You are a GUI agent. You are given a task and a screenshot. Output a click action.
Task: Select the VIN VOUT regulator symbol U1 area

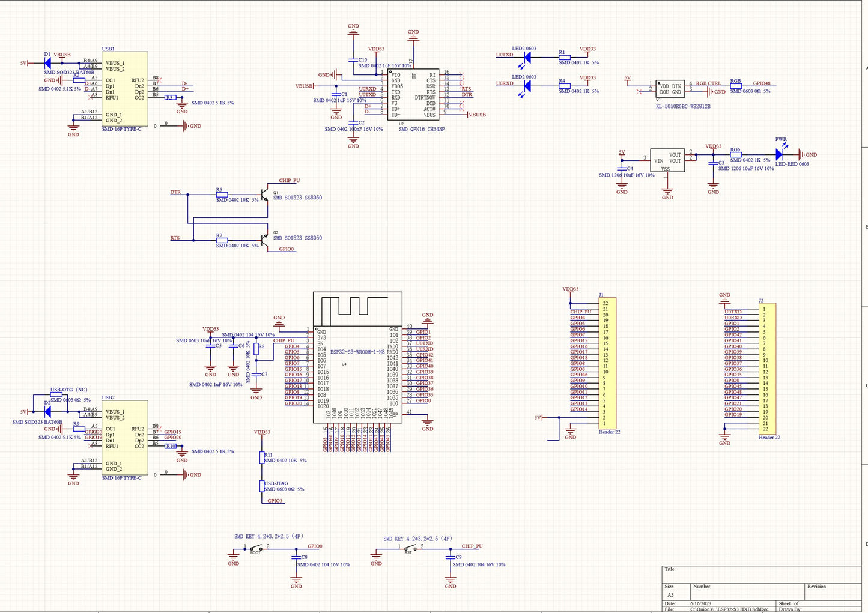pos(669,159)
